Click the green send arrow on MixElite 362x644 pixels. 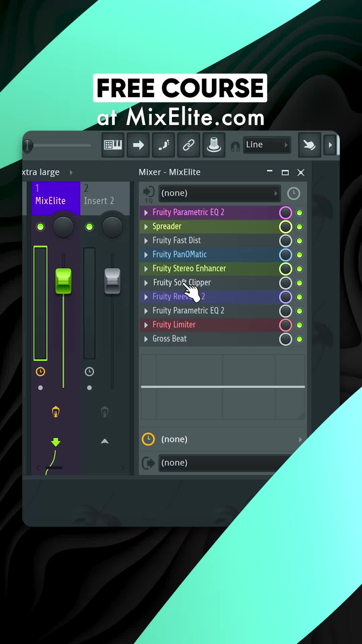pos(56,442)
